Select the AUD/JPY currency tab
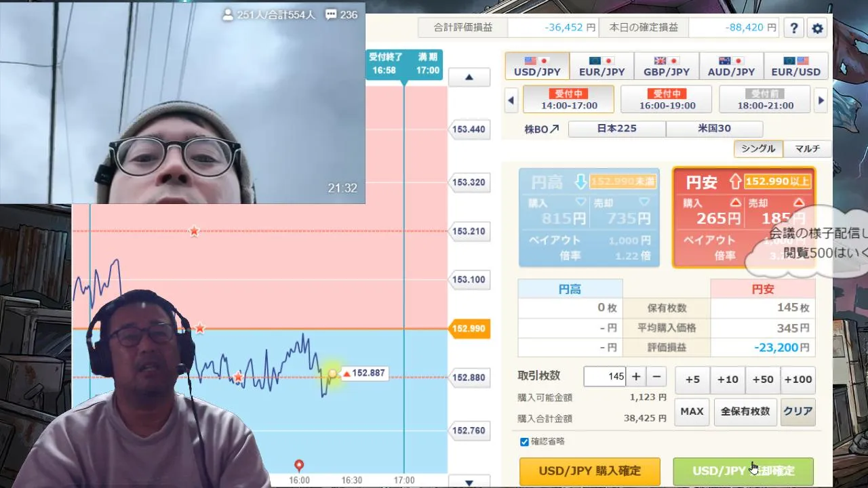 731,66
